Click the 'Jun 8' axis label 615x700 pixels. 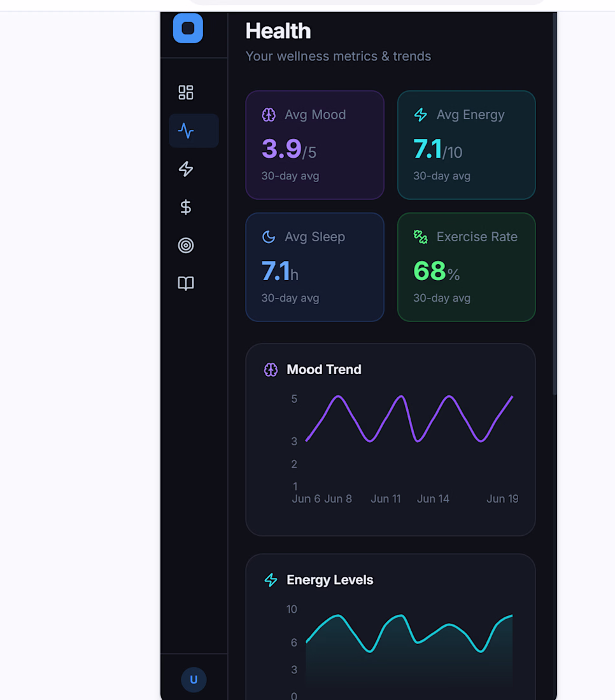(x=337, y=499)
